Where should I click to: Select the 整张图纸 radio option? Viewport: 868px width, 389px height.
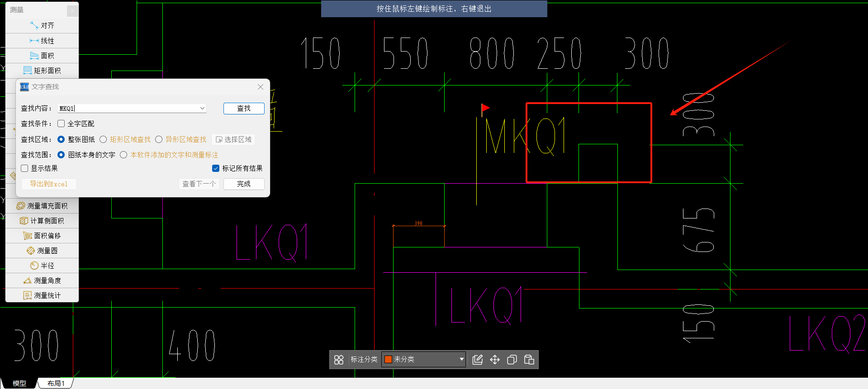point(61,139)
